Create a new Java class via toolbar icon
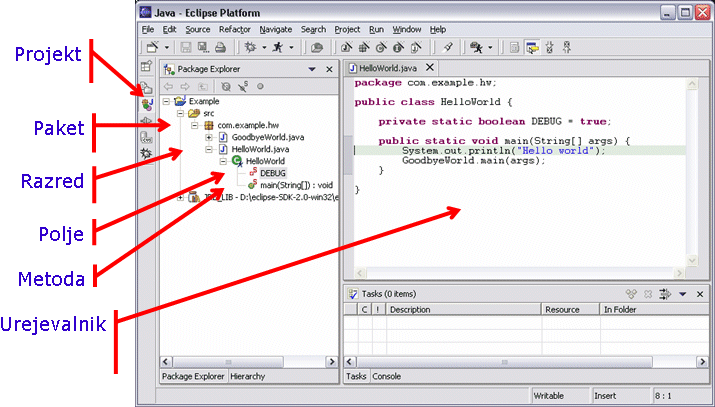Viewport: 715px width, 407px height. coord(381,47)
